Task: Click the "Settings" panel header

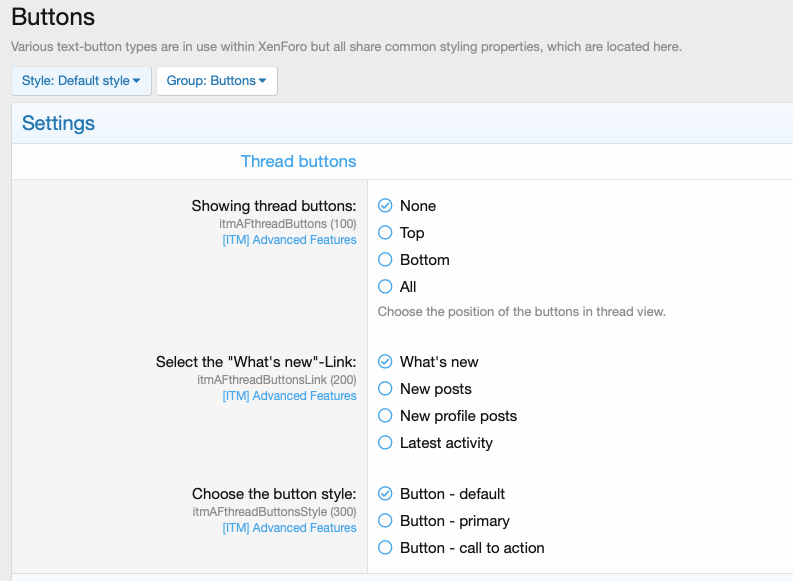Action: [58, 124]
